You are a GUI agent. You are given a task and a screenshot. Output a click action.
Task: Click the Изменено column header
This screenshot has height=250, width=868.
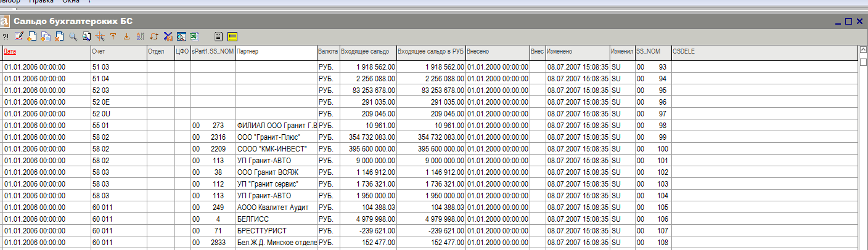pyautogui.click(x=577, y=52)
